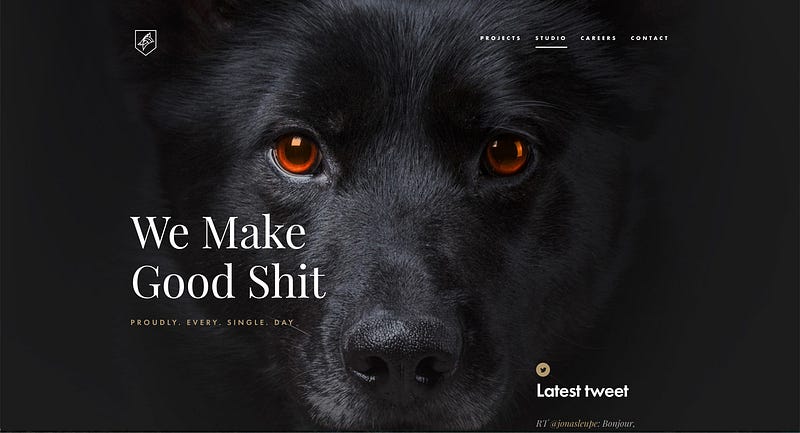Click the white underline beneath Studio
This screenshot has width=800, height=433.
click(x=551, y=47)
